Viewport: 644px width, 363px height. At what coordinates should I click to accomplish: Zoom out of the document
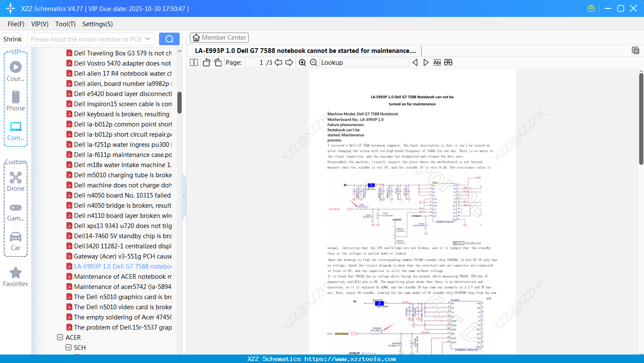coord(314,63)
